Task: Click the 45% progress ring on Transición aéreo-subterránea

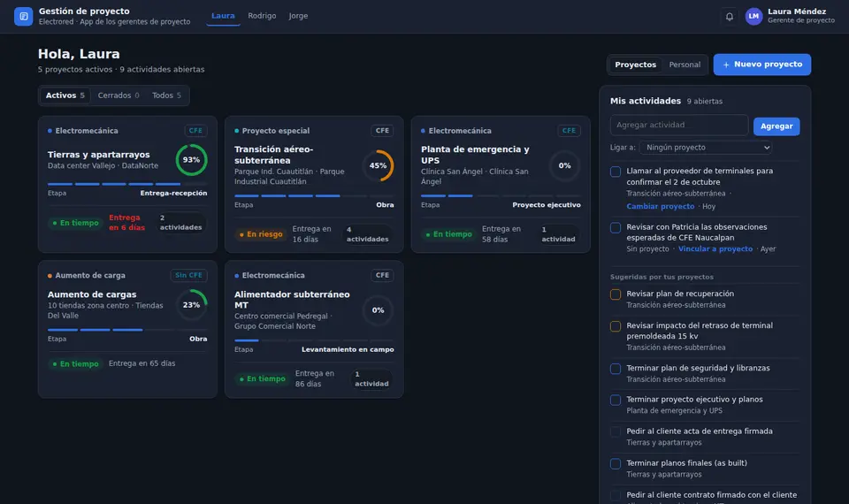Action: (378, 165)
